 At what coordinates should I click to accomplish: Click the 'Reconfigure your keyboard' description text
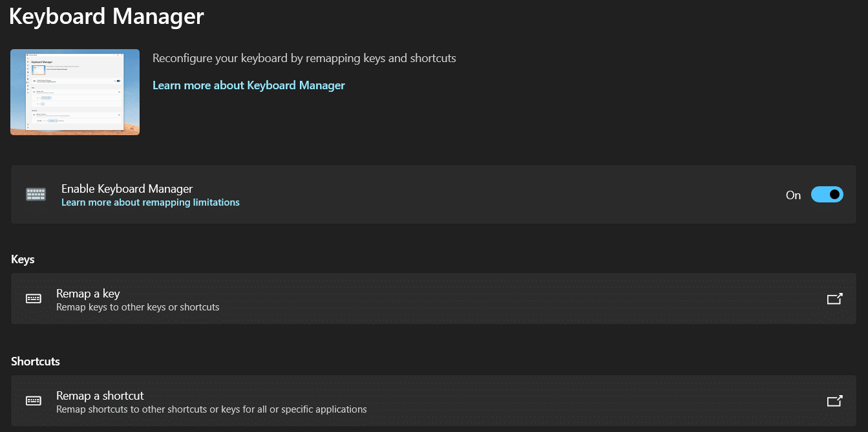[x=304, y=58]
